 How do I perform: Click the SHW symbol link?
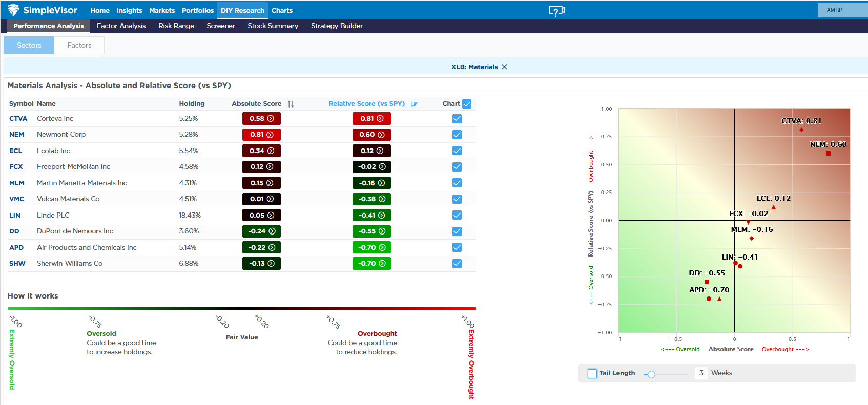tap(17, 264)
